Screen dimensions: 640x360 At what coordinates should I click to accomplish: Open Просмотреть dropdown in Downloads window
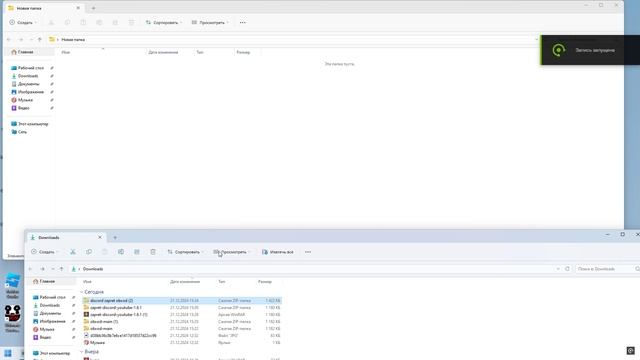point(232,252)
